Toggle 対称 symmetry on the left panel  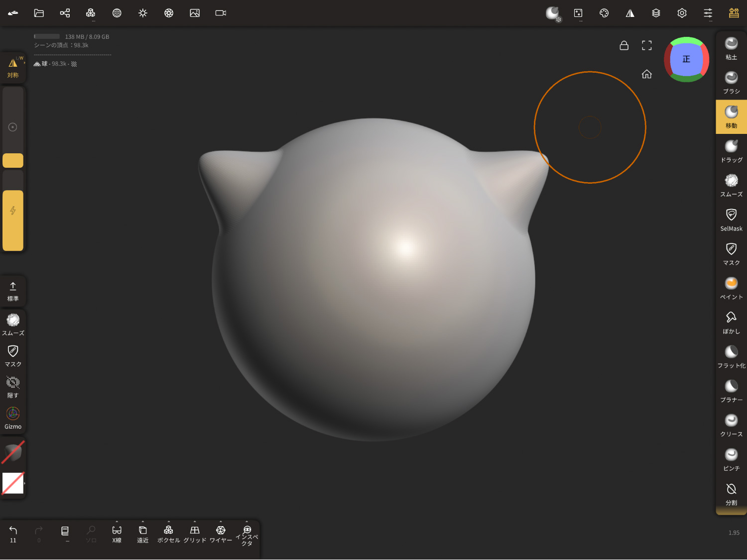pos(13,68)
